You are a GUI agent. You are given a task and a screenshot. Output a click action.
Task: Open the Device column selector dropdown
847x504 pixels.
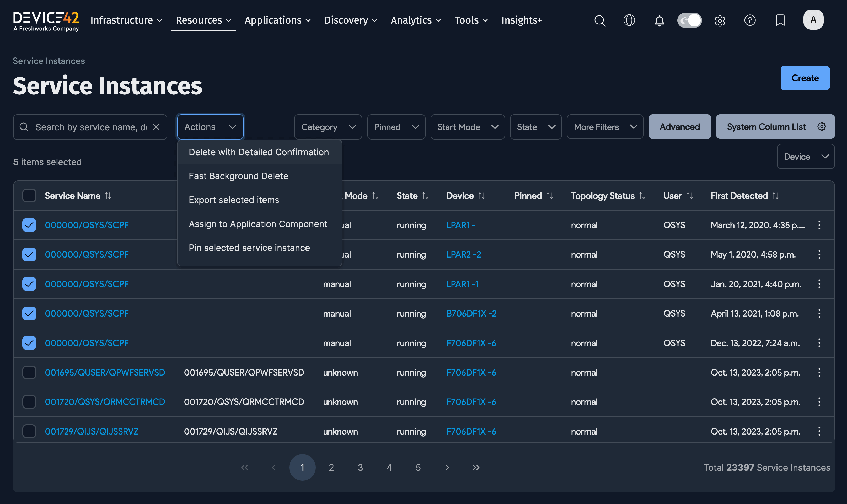(805, 157)
